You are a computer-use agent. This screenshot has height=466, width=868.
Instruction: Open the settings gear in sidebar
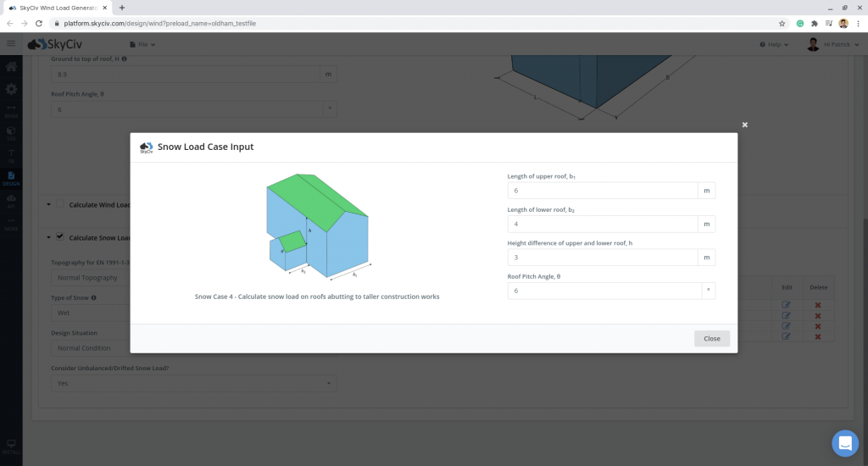(11, 89)
